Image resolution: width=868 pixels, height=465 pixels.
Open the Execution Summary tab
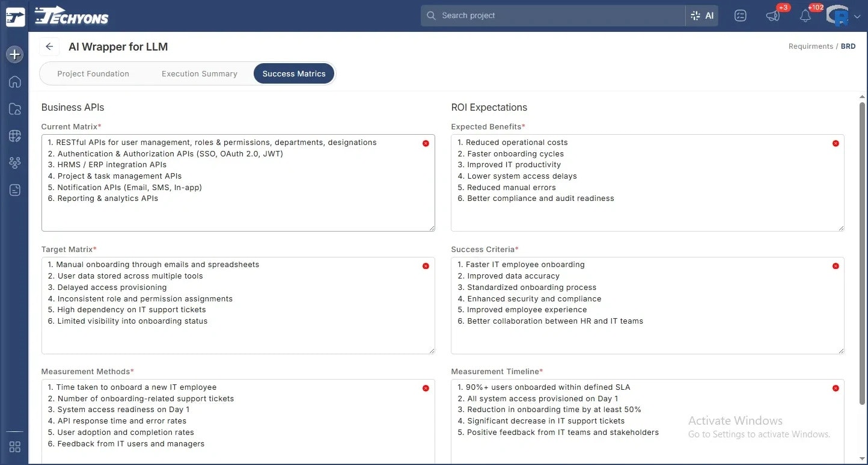199,73
